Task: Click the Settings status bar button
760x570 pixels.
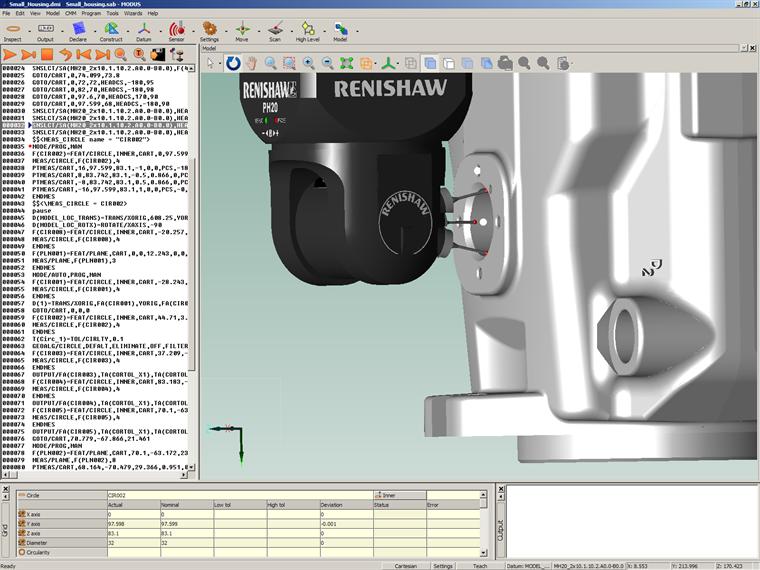Action: 443,566
